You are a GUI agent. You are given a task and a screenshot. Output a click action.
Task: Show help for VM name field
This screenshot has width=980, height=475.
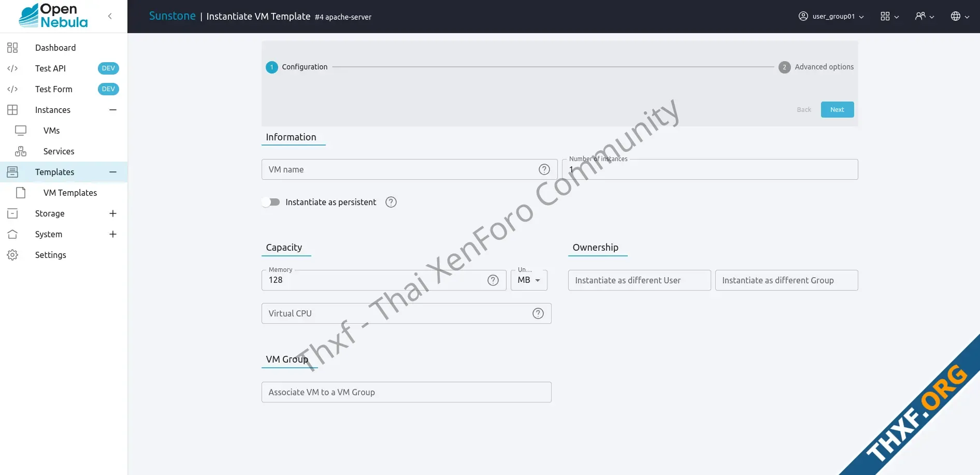(544, 169)
